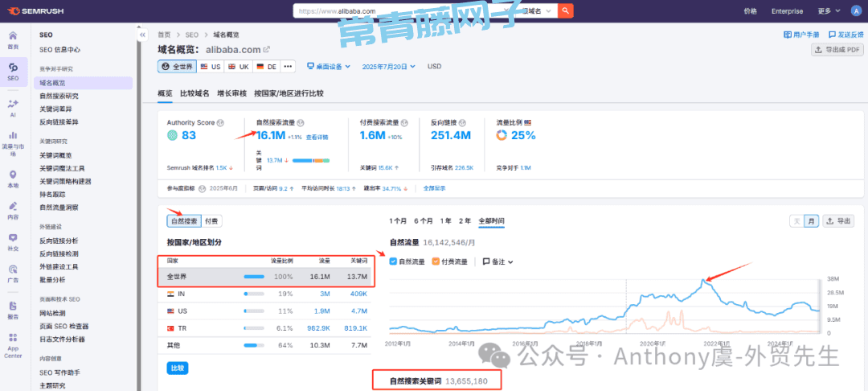Select the 全世界 database button

click(x=177, y=67)
